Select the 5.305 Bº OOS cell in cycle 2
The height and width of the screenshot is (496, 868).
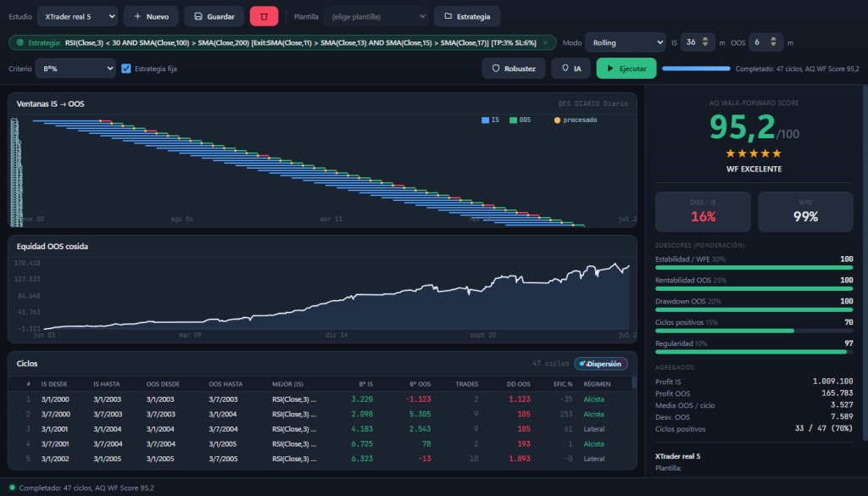(420, 414)
